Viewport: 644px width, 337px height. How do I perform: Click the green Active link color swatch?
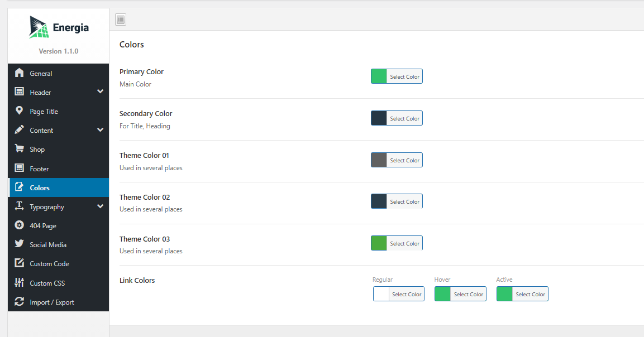pos(505,294)
